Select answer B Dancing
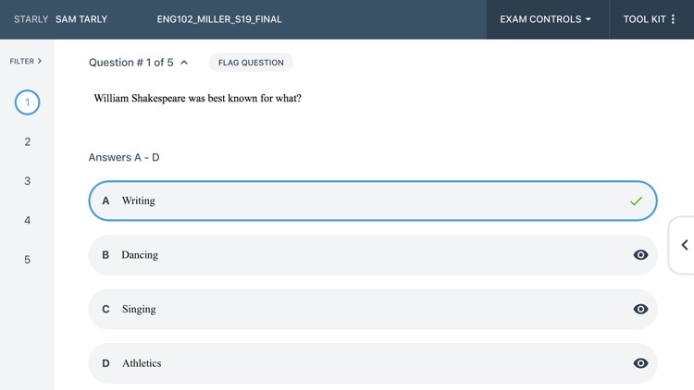694x390 pixels. point(373,255)
